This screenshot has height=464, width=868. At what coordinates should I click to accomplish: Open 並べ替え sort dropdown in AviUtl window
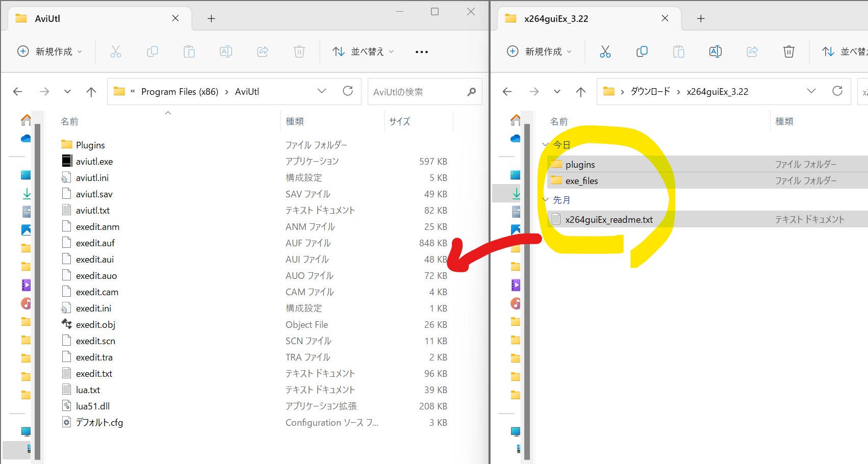(363, 51)
